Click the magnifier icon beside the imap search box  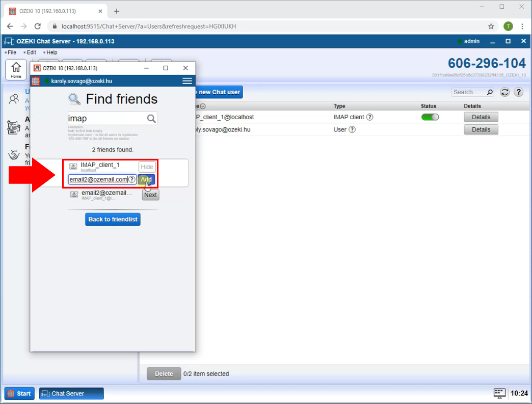151,117
